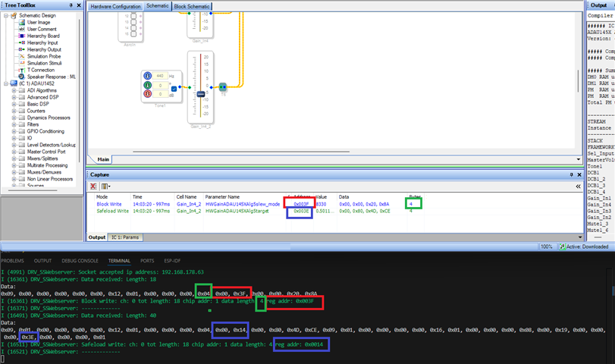615x364 pixels.
Task: Collapse the (IC 1) ADAU1452 node
Action: [6, 83]
